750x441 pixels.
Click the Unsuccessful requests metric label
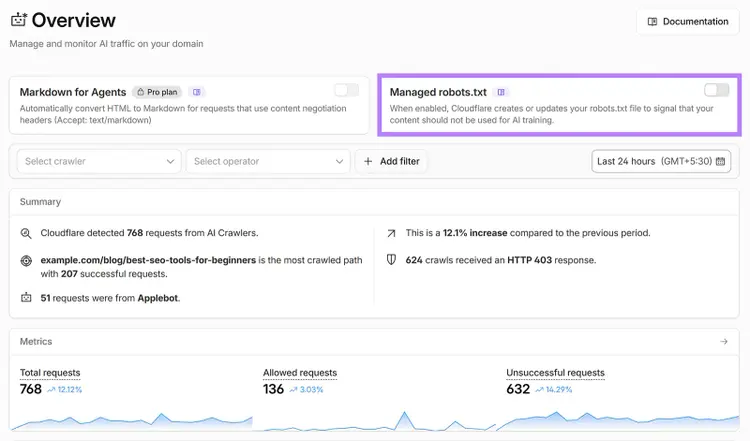point(555,373)
